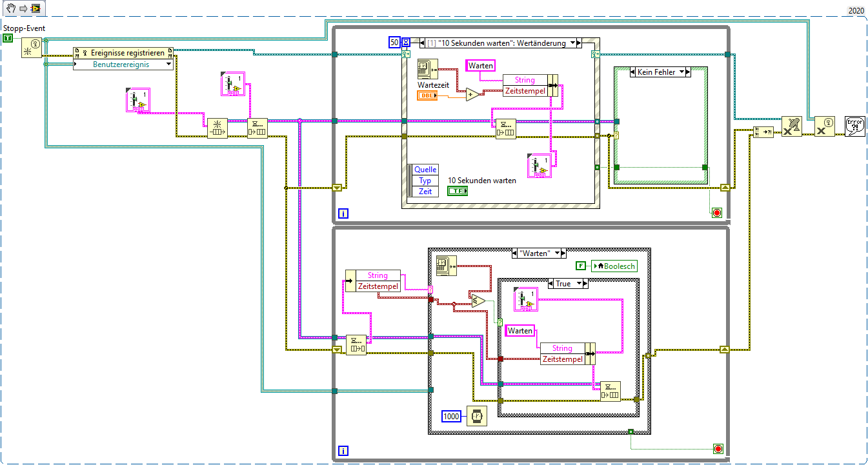Select the comparison function in the "Warten" case
This screenshot has width=868, height=465.
478,301
